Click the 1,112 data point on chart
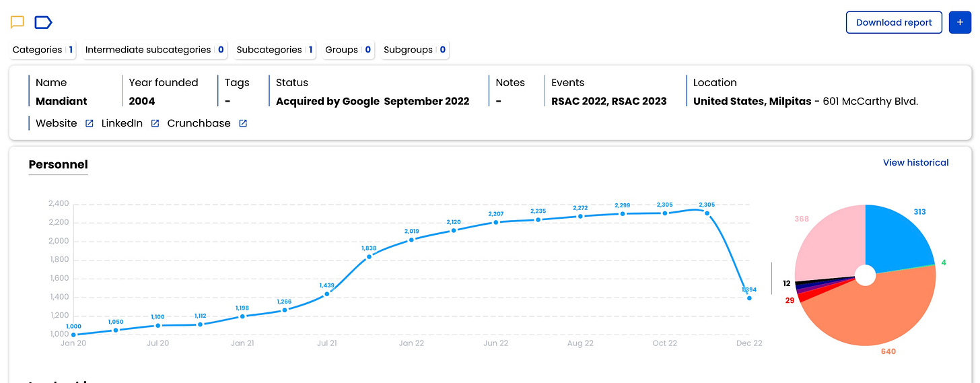This screenshot has width=980, height=383. 200,324
